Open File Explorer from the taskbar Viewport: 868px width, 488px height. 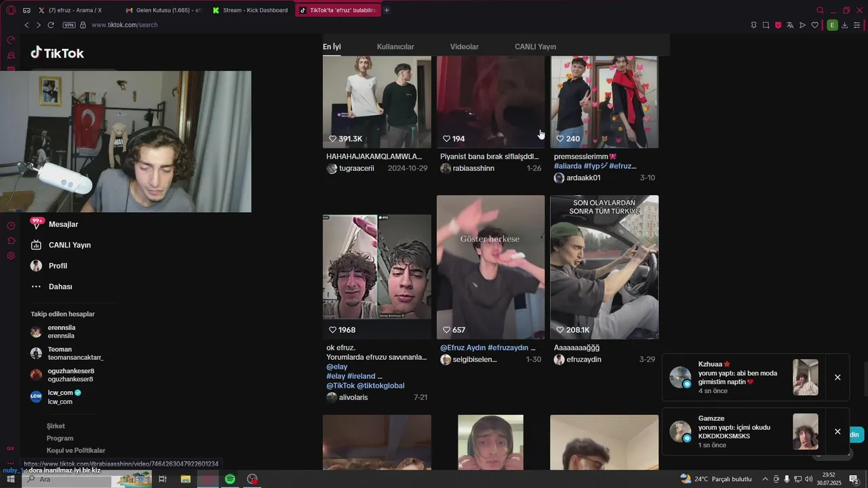(185, 479)
